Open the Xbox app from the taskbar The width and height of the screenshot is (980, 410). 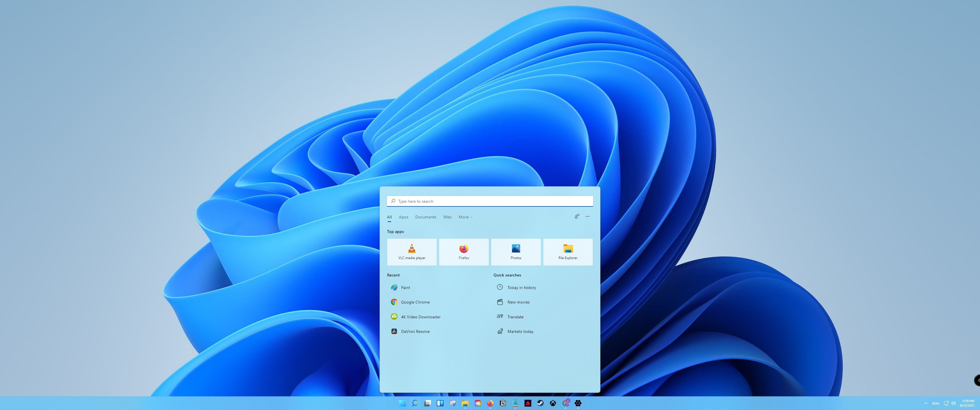point(553,403)
